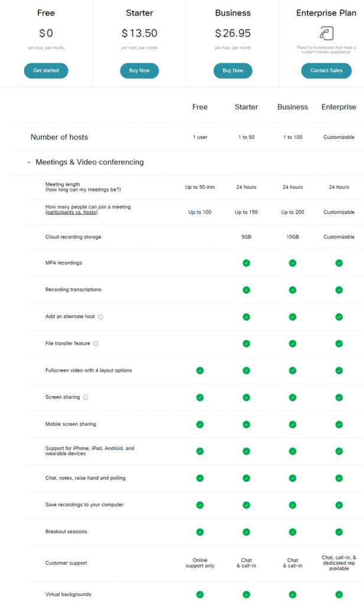
Task: Select the Business column header
Action: (x=292, y=107)
